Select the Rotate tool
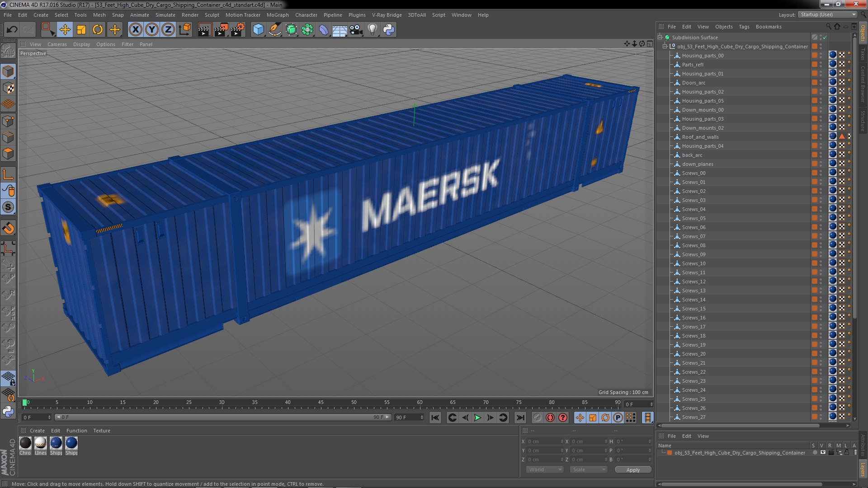Viewport: 868px width, 488px height. coord(98,30)
